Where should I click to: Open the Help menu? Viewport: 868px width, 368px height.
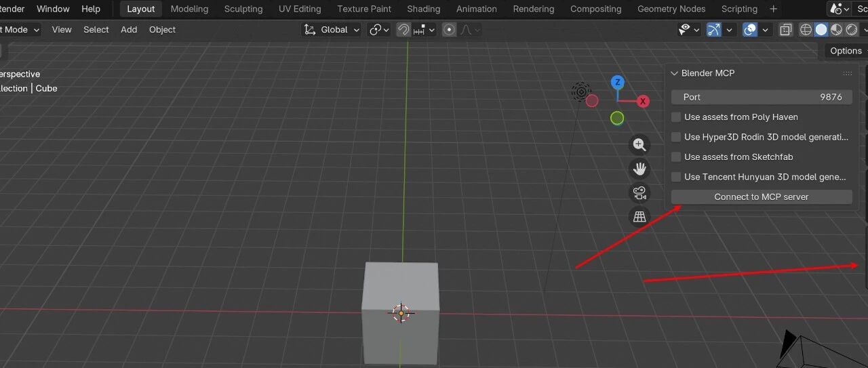coord(91,9)
